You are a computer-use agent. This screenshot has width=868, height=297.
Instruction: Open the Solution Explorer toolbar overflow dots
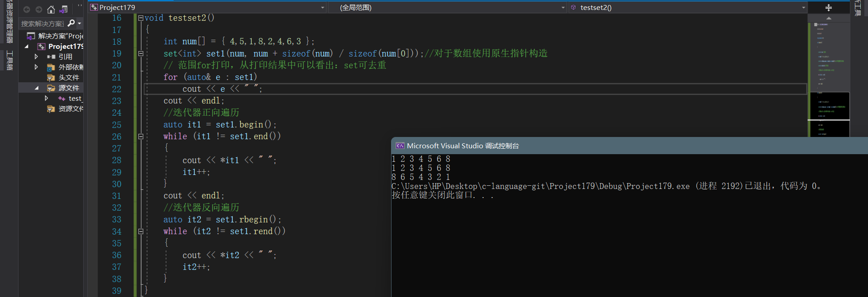[80, 6]
